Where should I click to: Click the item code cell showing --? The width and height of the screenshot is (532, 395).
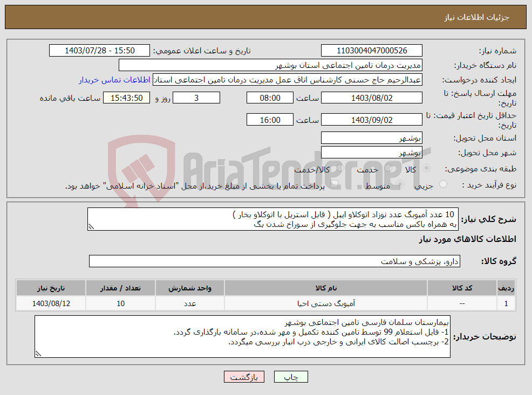point(462,303)
